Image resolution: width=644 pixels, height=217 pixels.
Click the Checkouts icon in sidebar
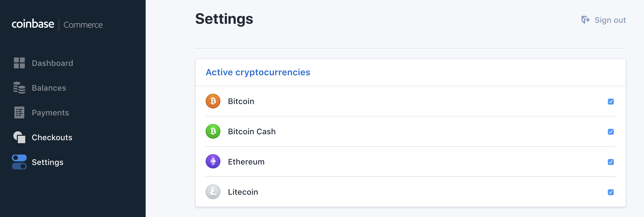[19, 137]
